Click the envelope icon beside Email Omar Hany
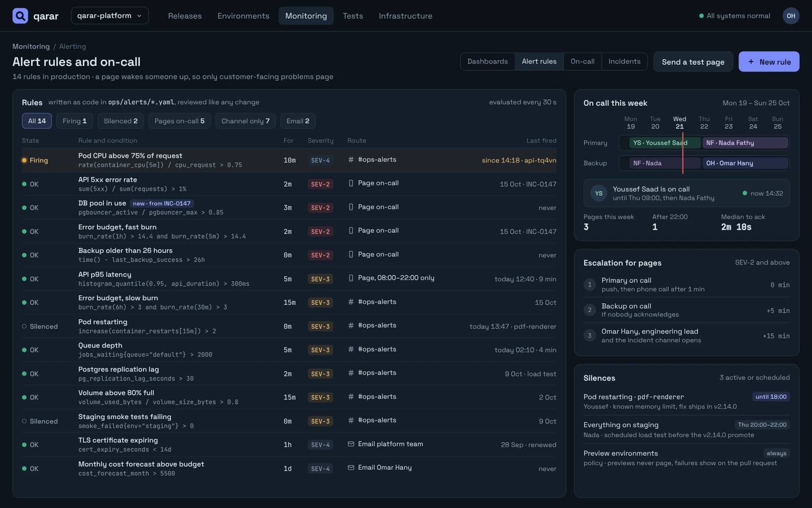The width and height of the screenshot is (812, 508). pyautogui.click(x=351, y=468)
